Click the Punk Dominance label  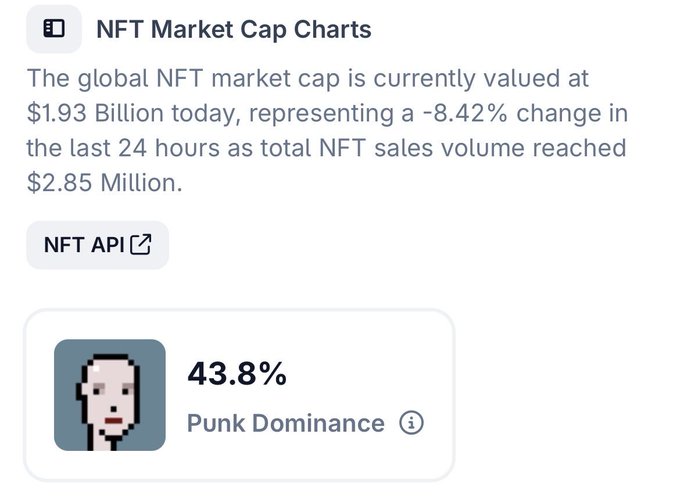(286, 423)
